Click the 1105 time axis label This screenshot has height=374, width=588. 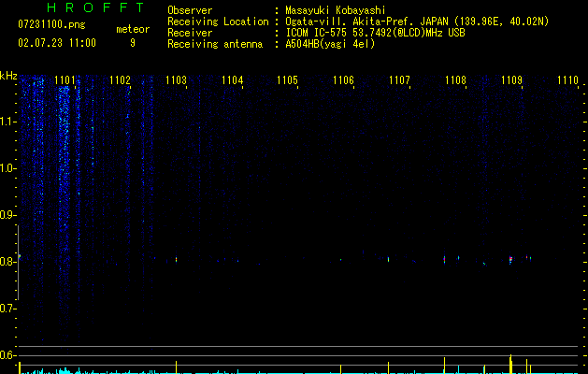tap(288, 80)
